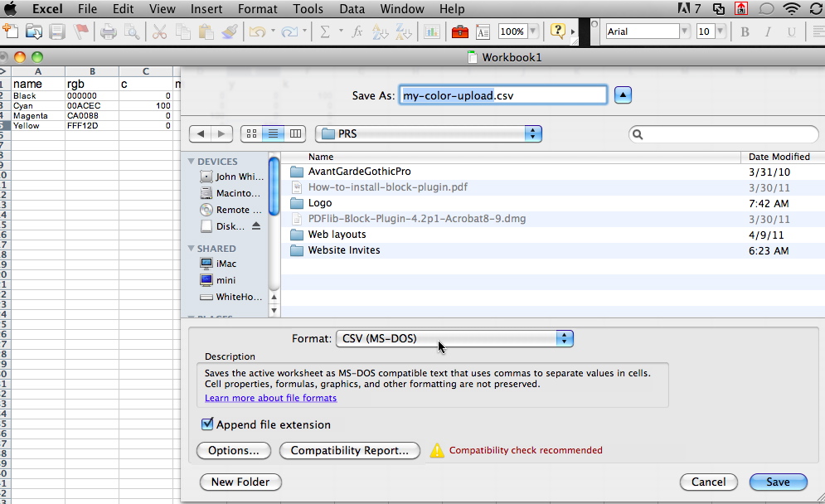The height and width of the screenshot is (504, 825).
Task: Open the Edit menu
Action: pyautogui.click(x=123, y=9)
